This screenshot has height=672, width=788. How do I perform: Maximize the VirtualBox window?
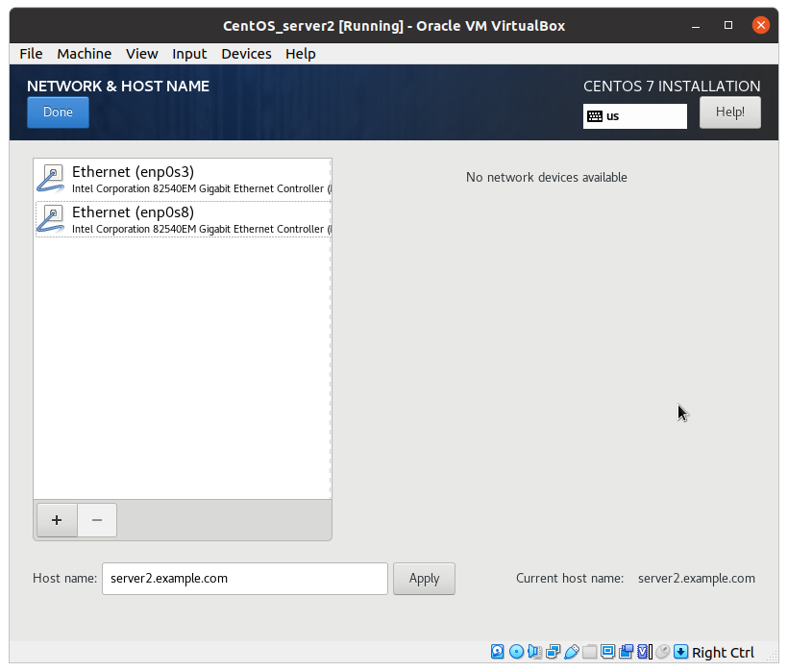728,25
